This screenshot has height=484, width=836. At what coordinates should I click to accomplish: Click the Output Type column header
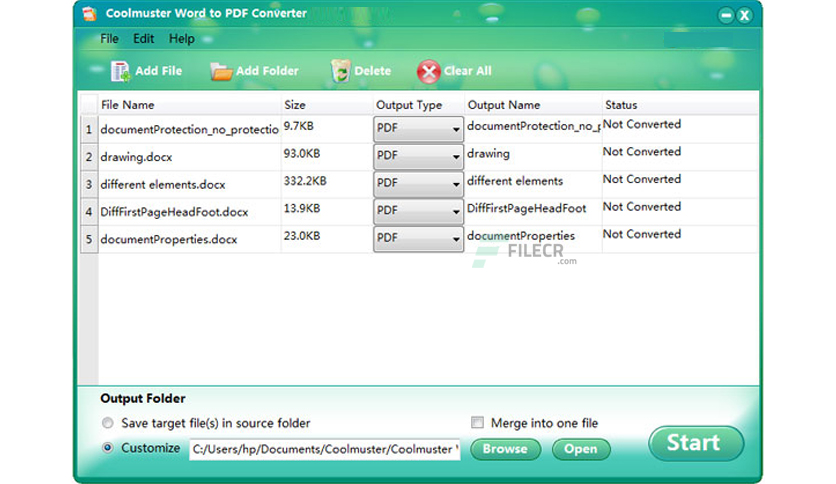(419, 105)
